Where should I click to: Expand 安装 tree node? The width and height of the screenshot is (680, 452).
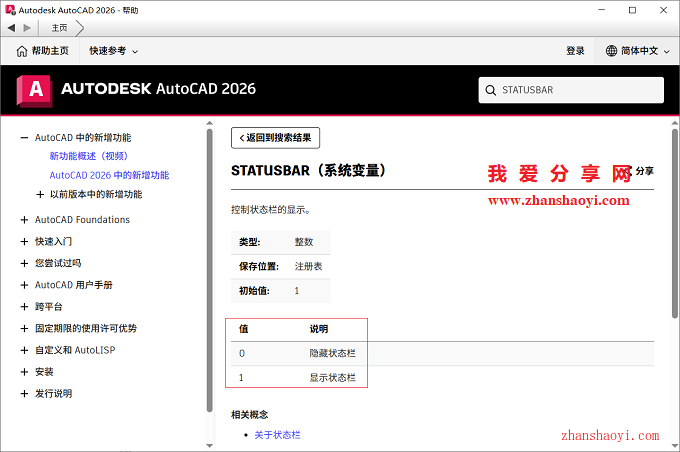coord(24,372)
